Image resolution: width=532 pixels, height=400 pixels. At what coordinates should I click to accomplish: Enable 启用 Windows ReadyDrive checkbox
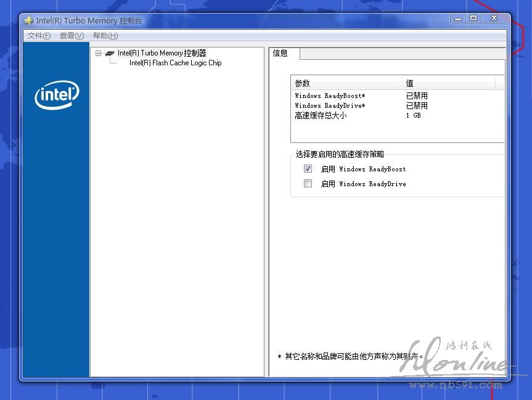(x=308, y=184)
